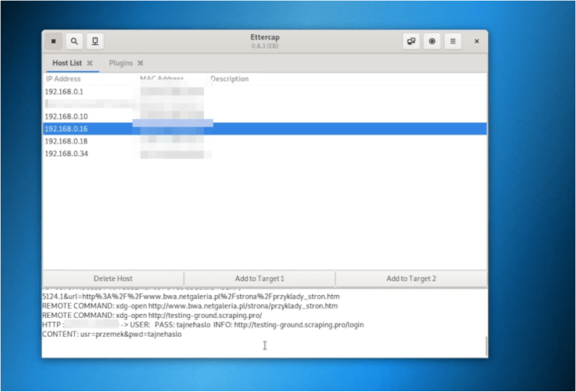
Task: Click the scan for hosts magnifier icon
Action: [x=74, y=41]
